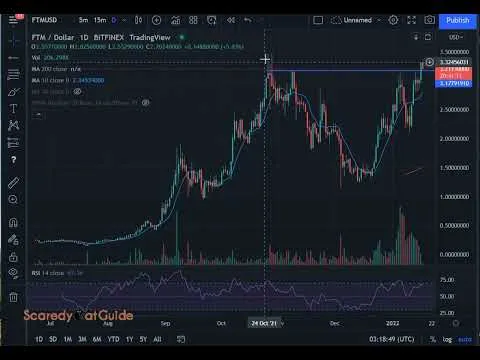Set date range to YTD

click(113, 339)
